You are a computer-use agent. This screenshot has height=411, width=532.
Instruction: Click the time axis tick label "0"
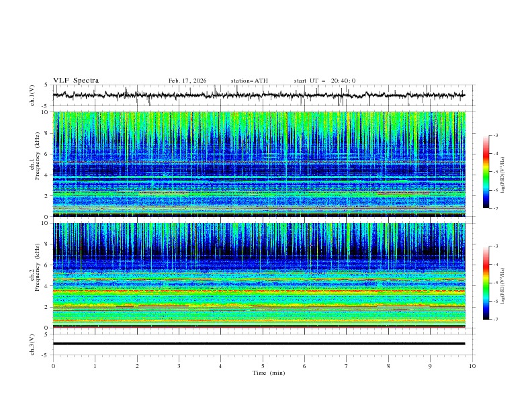tap(53, 366)
